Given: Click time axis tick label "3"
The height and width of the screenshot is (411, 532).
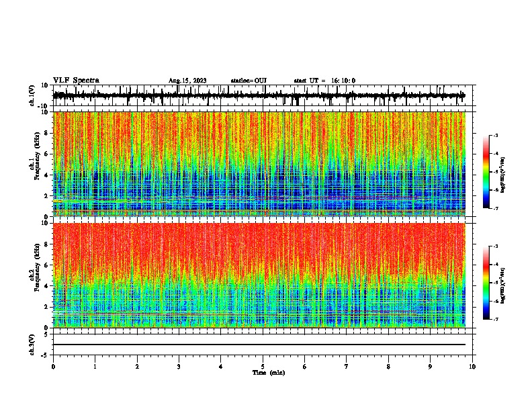Looking at the screenshot, I should coord(179,367).
